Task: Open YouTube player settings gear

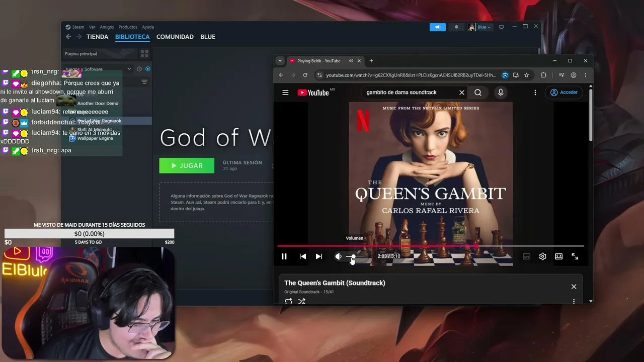Action: [x=542, y=256]
